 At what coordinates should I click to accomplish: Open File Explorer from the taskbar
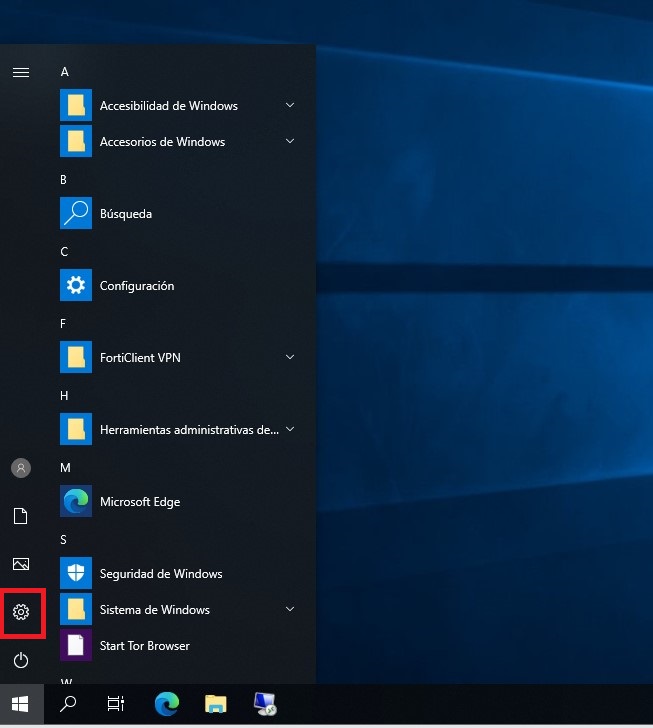(215, 704)
